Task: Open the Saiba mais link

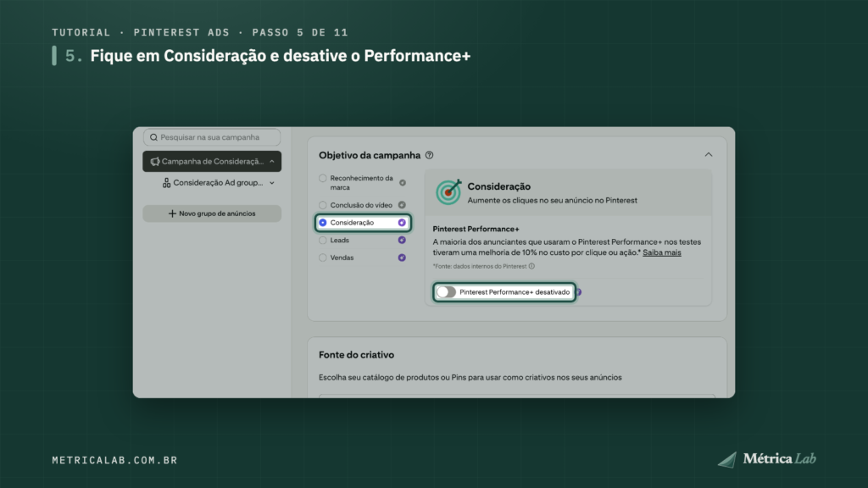Action: 662,252
